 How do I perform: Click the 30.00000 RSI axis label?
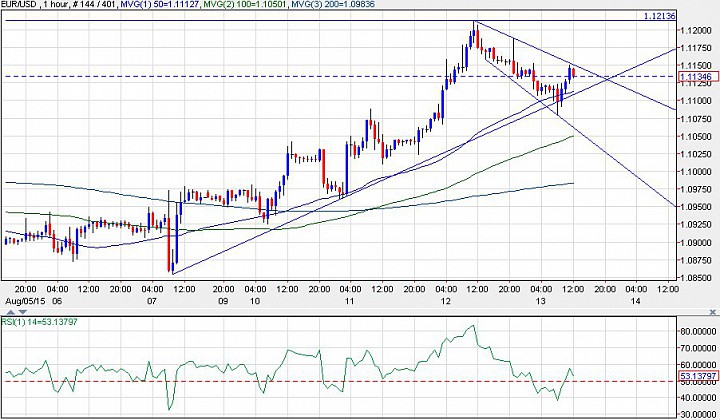[x=698, y=414]
